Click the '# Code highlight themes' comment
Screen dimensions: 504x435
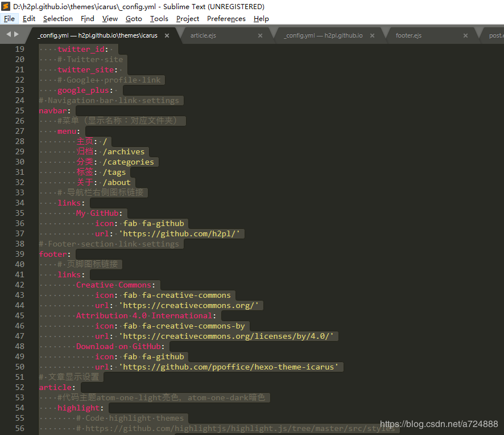click(130, 418)
